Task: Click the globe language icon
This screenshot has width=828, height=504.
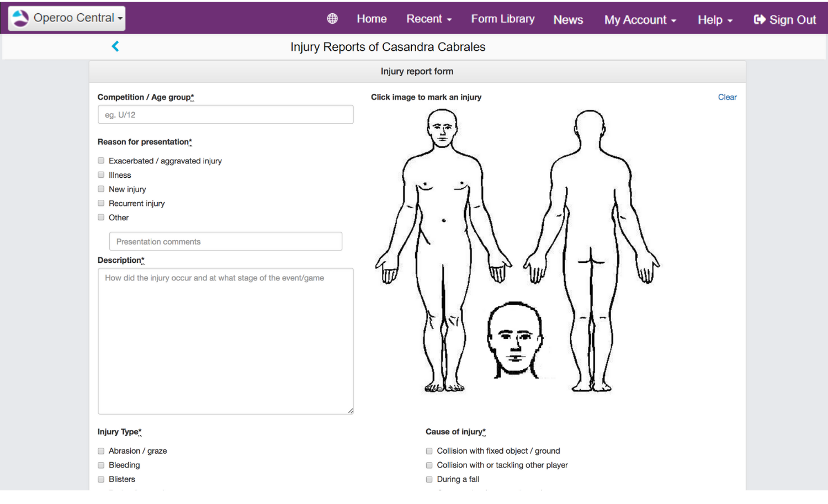Action: click(x=332, y=19)
